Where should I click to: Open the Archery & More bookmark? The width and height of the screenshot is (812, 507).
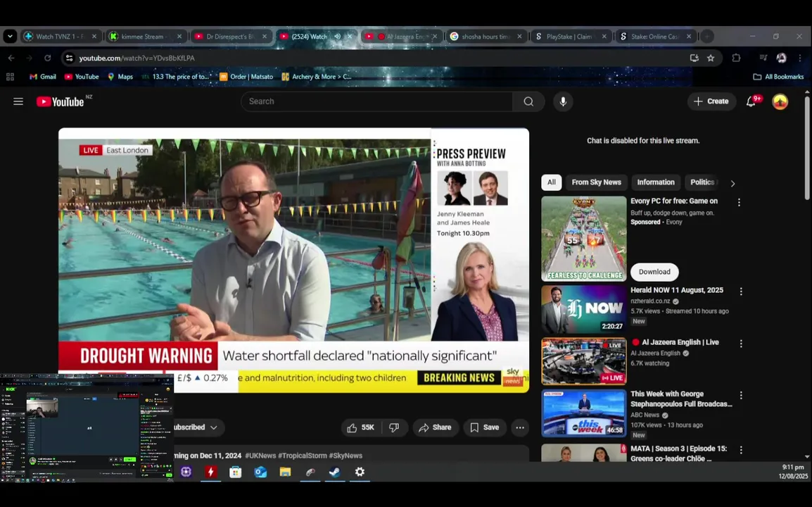[x=317, y=77]
